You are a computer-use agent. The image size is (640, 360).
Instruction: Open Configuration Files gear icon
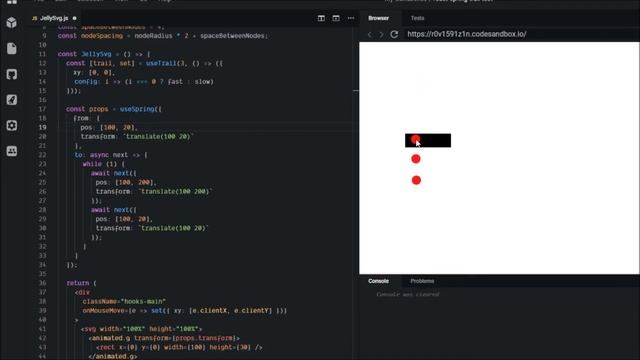click(x=11, y=125)
